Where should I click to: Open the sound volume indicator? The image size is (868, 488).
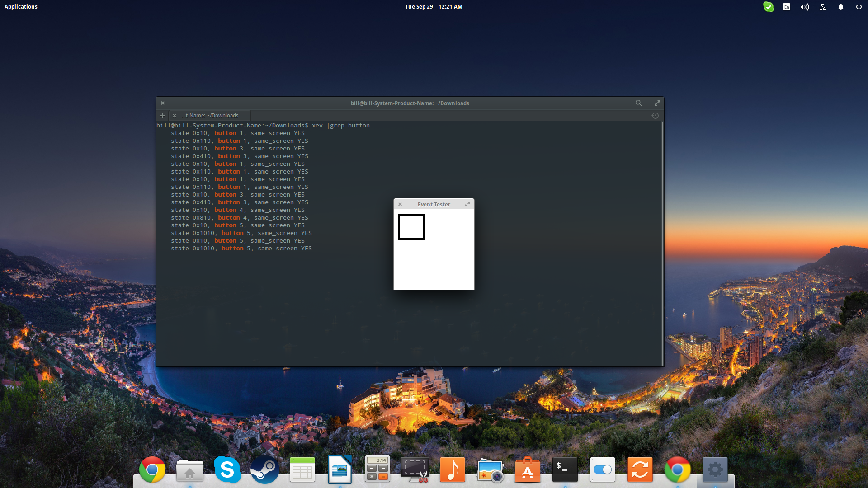tap(804, 7)
